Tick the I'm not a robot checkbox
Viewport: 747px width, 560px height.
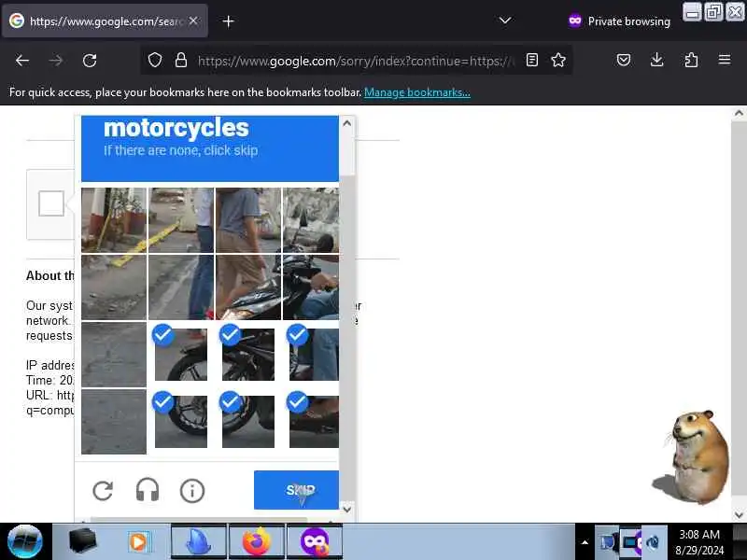[x=51, y=203]
